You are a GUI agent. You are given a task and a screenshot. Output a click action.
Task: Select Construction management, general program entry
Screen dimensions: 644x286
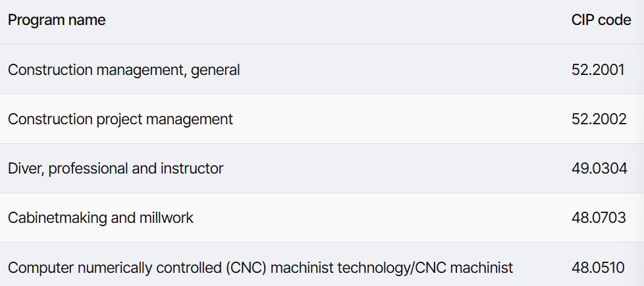coord(124,70)
